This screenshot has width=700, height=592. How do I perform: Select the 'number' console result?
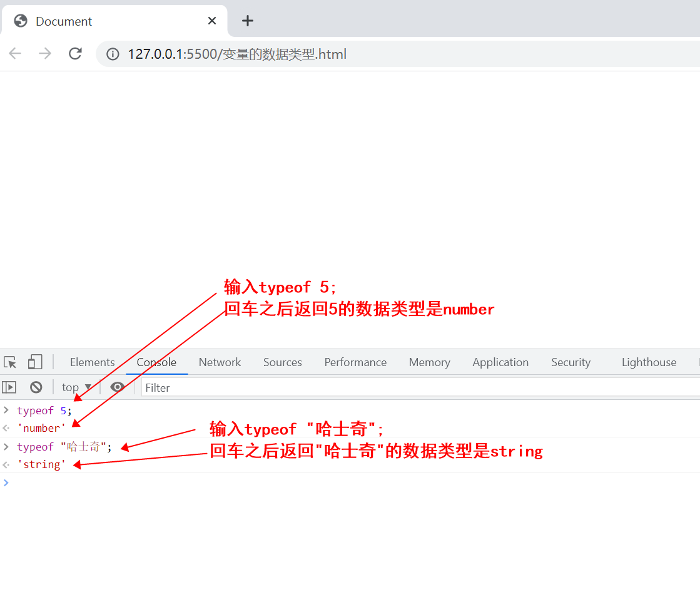pyautogui.click(x=41, y=428)
